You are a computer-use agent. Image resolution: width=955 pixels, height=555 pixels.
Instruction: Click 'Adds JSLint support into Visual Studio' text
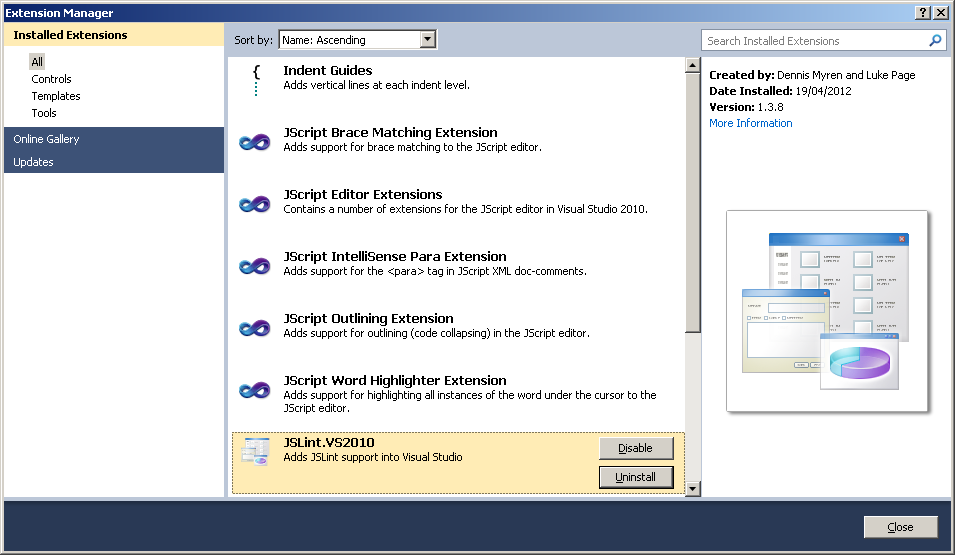pyautogui.click(x=373, y=458)
